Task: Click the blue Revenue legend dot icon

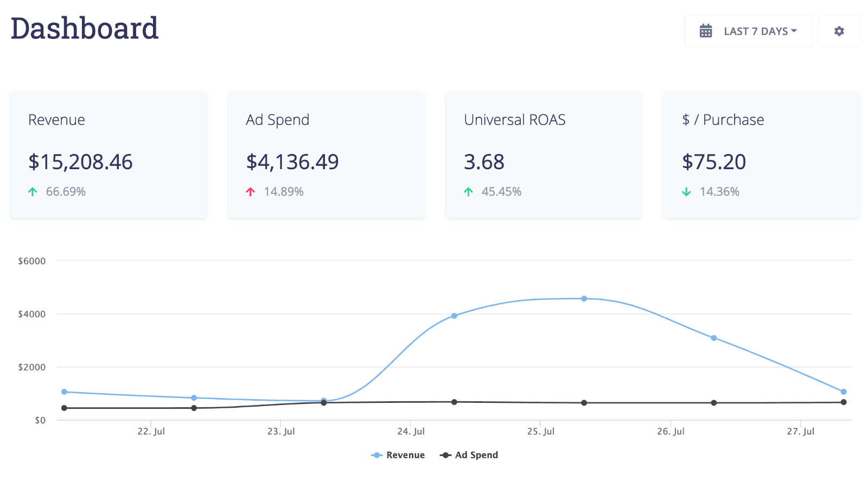Action: 376,455
